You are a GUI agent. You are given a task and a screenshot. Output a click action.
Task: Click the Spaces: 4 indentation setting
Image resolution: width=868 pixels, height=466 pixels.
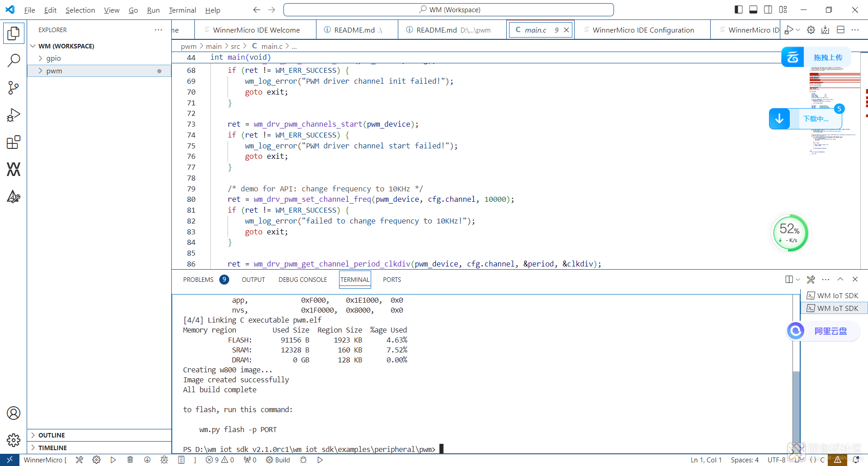[745, 460]
